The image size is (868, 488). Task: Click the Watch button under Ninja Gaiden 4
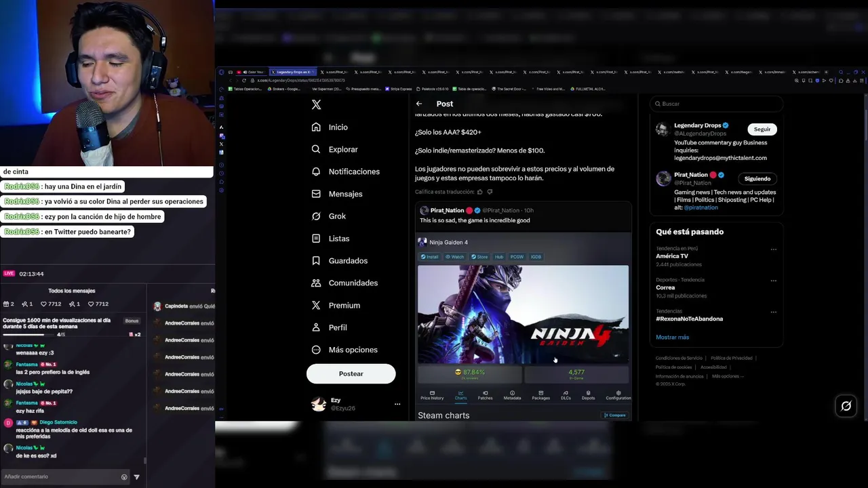(x=455, y=257)
